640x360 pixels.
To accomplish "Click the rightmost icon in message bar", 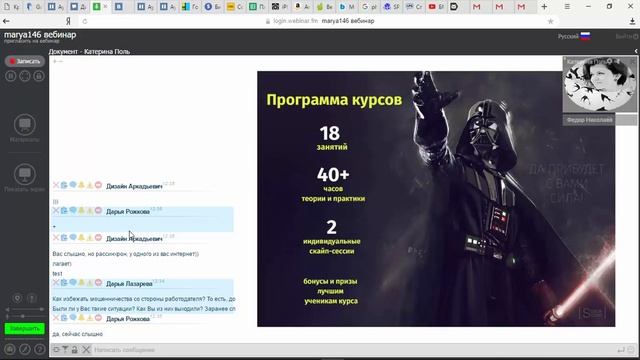I will 631,350.
